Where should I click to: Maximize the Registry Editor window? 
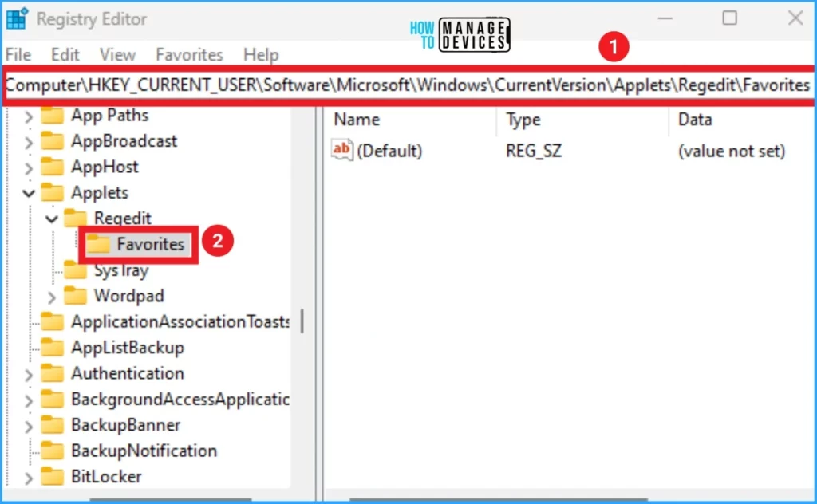pos(729,18)
